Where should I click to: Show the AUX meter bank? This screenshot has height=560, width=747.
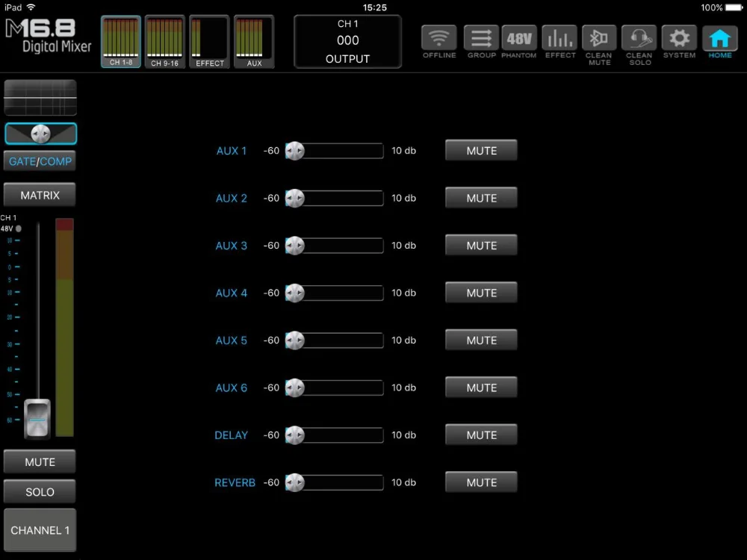coord(254,41)
